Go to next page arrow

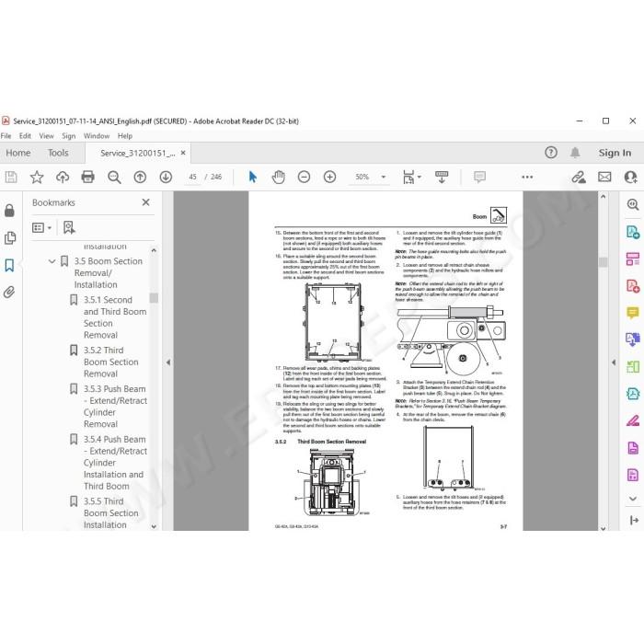tap(166, 177)
